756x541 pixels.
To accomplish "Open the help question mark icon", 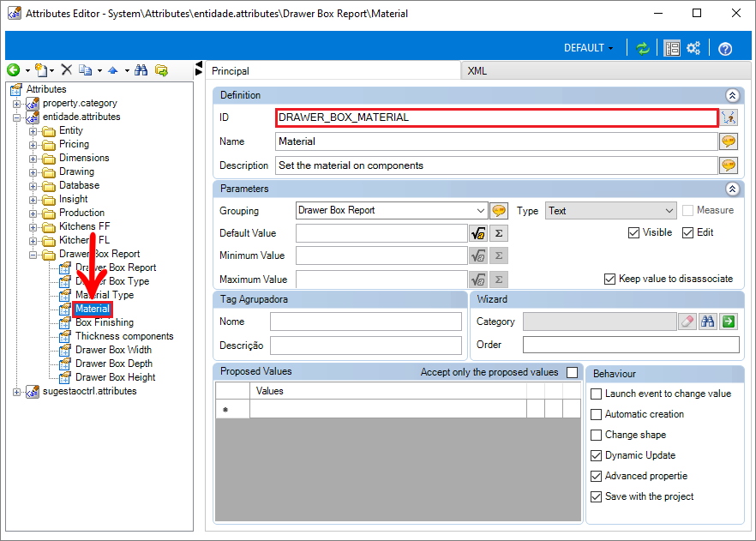I will (724, 49).
